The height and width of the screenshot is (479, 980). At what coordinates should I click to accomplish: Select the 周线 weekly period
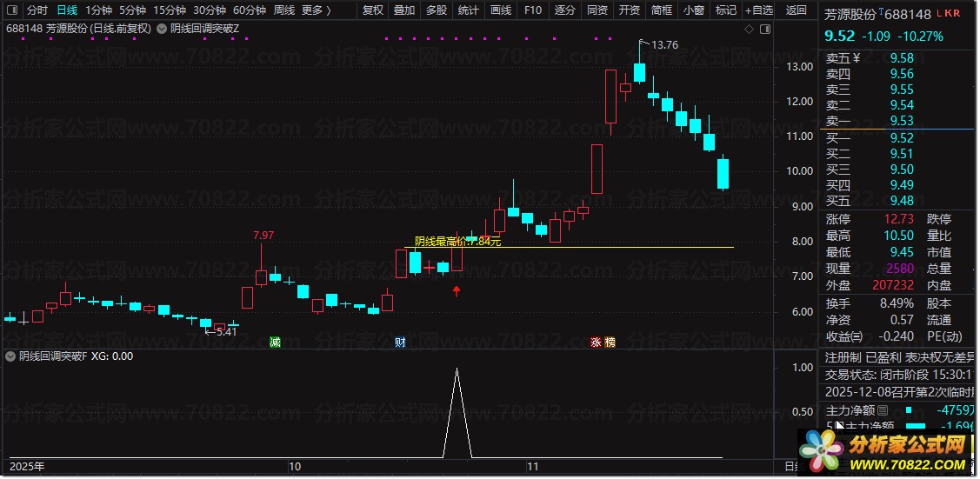(x=284, y=10)
